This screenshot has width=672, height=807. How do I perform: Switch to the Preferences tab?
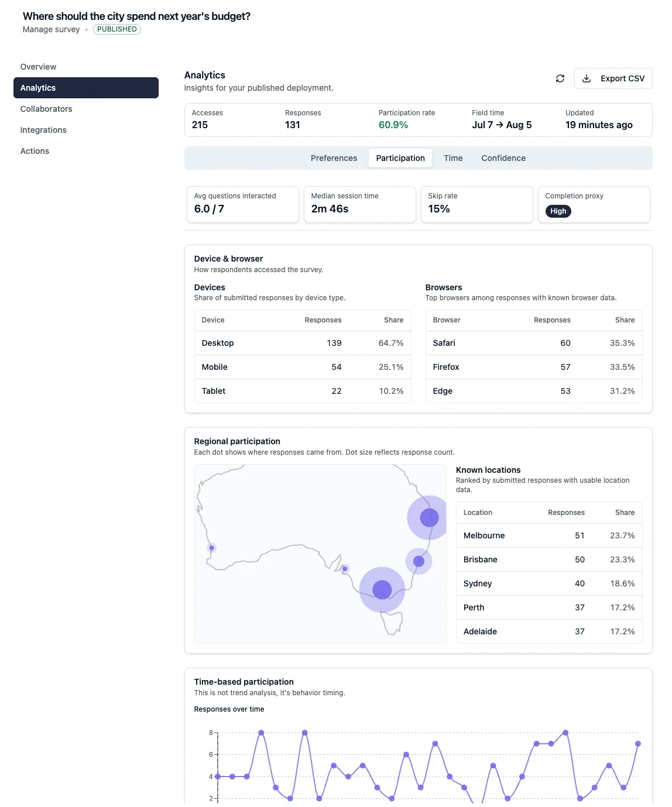coord(334,158)
